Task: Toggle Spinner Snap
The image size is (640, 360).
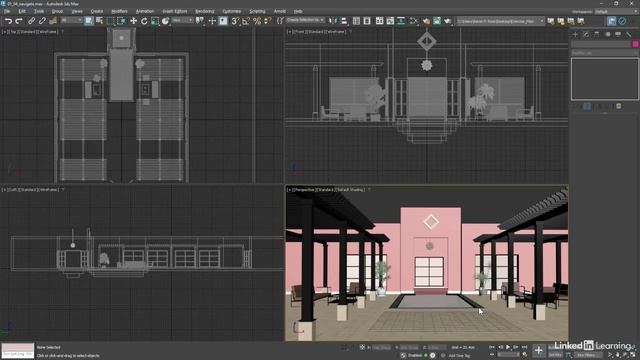Action: coord(267,21)
